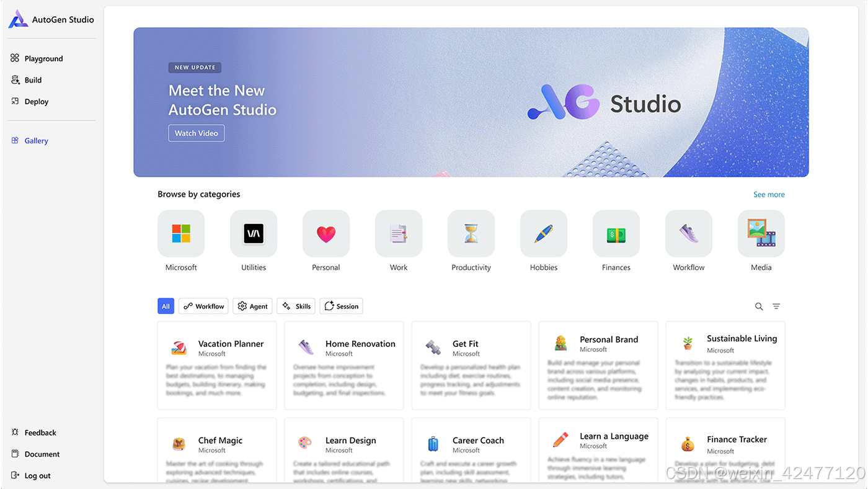
Task: Click the Personal Brand title text
Action: [x=609, y=339]
